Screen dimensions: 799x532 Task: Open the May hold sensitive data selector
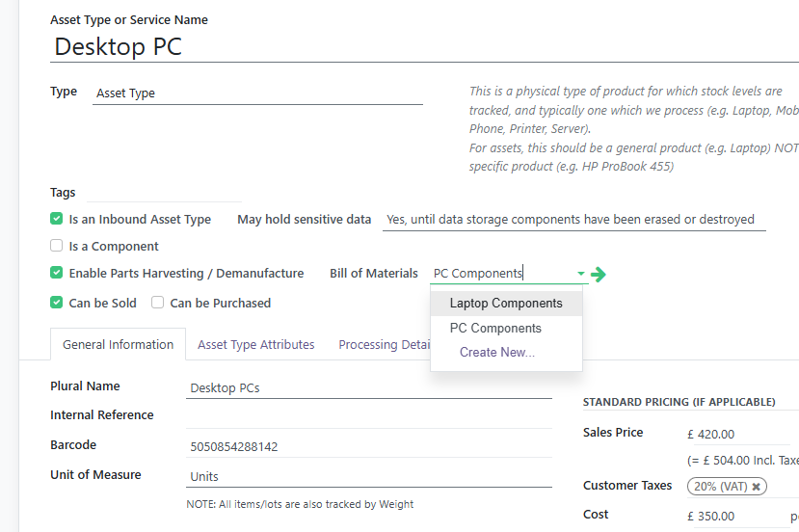coord(573,220)
